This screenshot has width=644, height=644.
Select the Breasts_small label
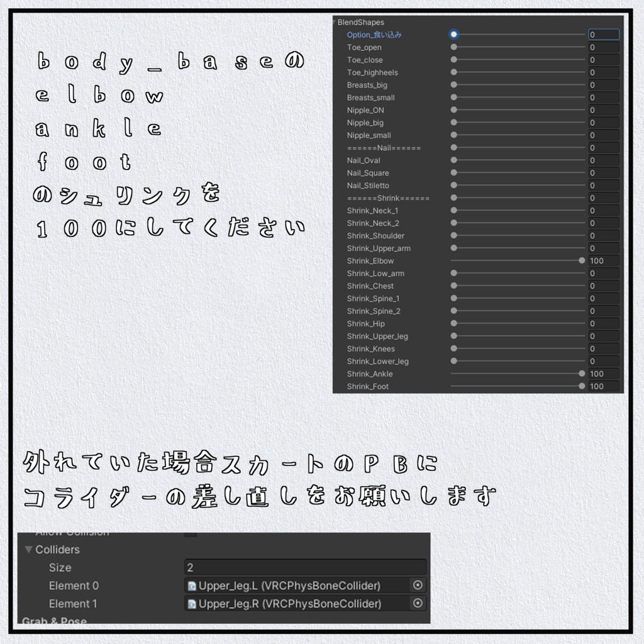click(370, 97)
